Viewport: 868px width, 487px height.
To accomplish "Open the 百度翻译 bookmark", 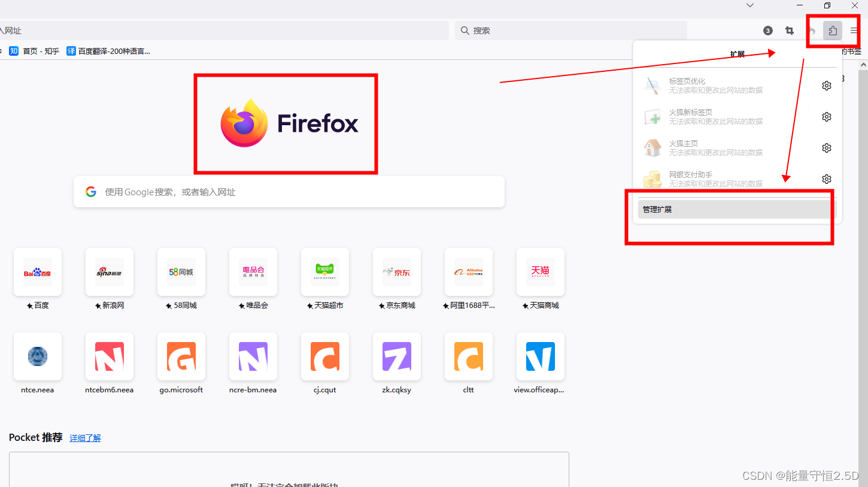I will coord(108,51).
